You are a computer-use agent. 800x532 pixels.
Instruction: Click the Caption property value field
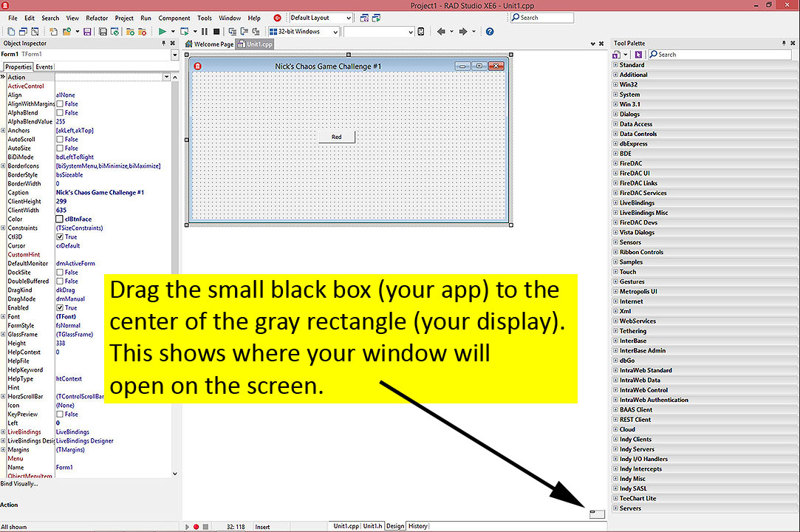(112, 193)
